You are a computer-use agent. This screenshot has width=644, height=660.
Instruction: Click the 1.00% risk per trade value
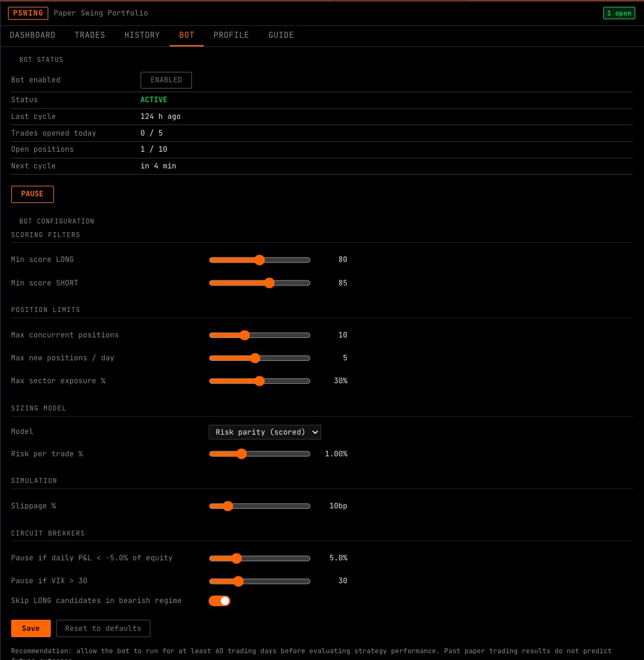point(336,454)
